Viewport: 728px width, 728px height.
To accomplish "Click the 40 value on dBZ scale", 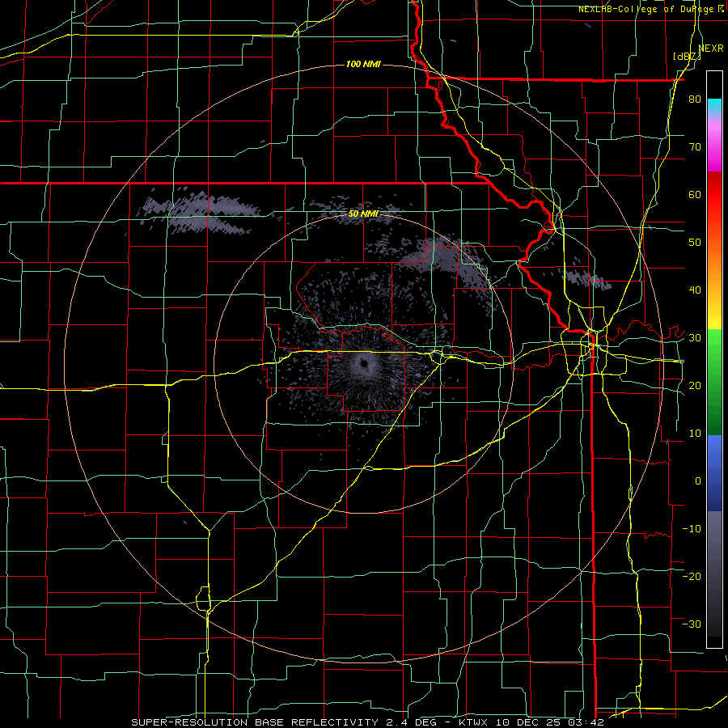I will (695, 290).
